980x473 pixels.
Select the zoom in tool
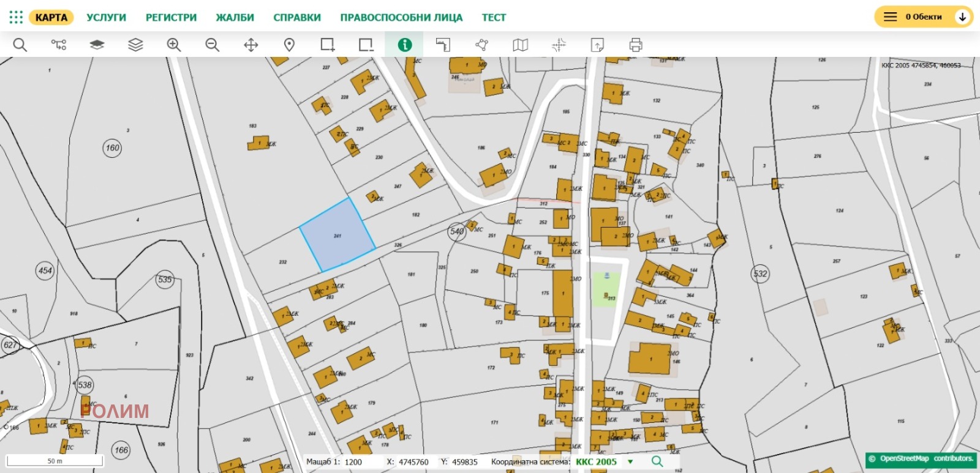pos(174,45)
